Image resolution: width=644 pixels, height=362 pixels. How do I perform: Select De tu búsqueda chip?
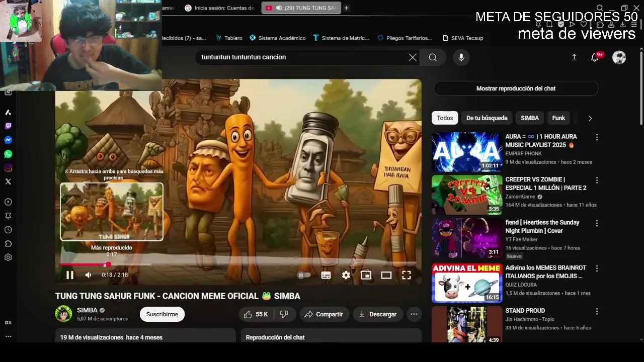tap(487, 118)
